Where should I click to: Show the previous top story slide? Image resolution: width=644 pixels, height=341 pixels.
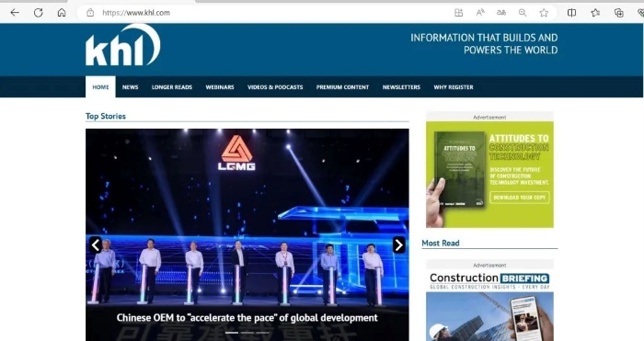tap(96, 245)
